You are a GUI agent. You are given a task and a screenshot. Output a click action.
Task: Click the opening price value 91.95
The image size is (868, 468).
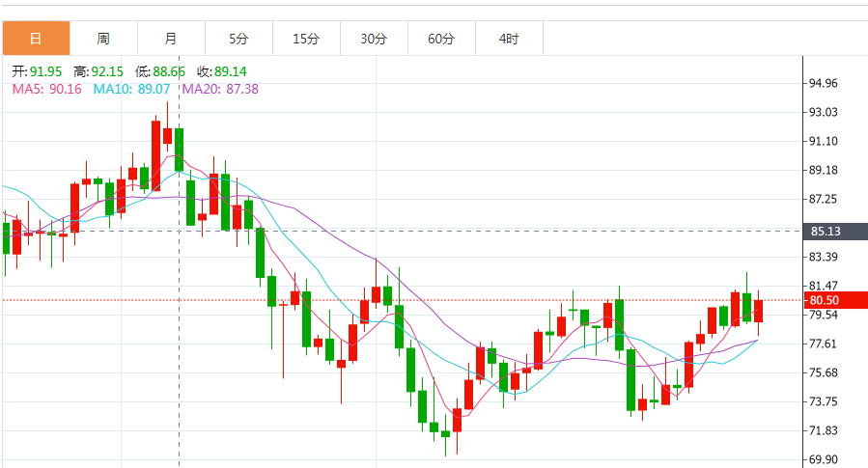(46, 72)
